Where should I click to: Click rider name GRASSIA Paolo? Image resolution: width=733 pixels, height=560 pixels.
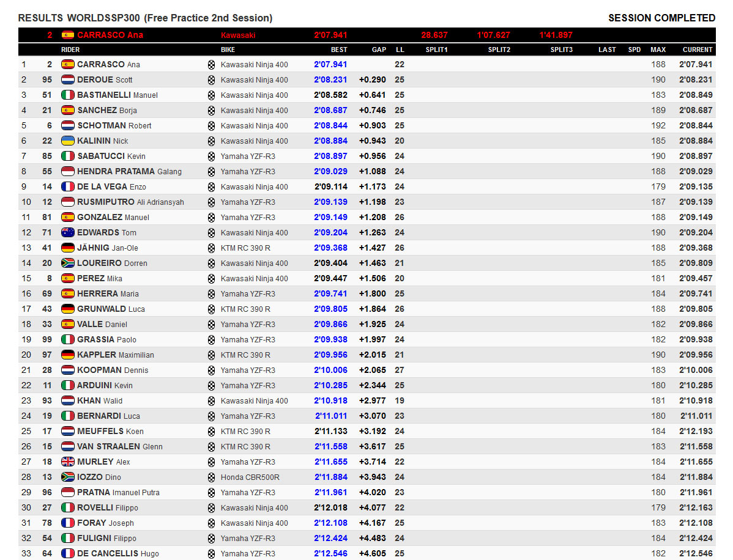106,339
